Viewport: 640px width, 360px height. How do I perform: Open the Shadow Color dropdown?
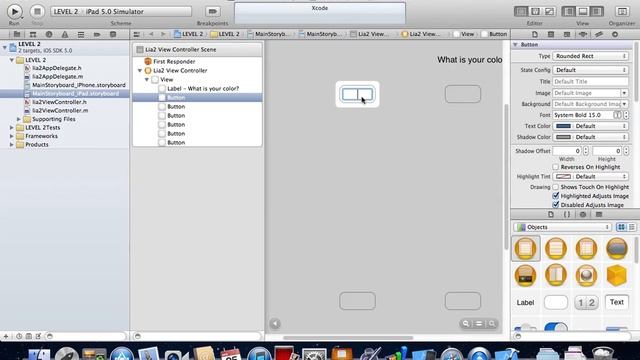pos(590,137)
